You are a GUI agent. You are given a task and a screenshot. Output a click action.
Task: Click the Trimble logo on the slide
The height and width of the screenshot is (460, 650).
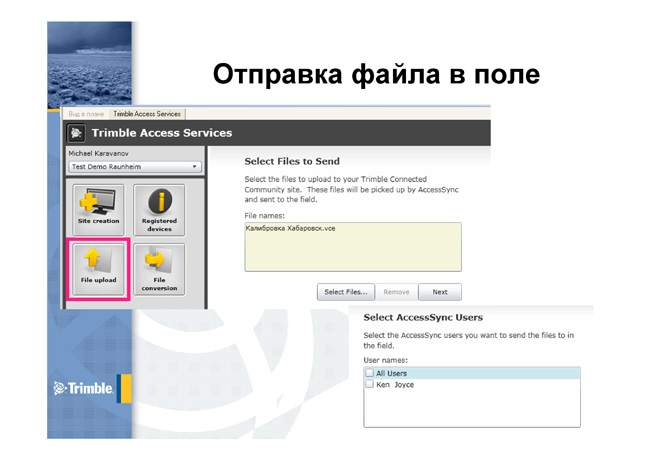tap(83, 388)
